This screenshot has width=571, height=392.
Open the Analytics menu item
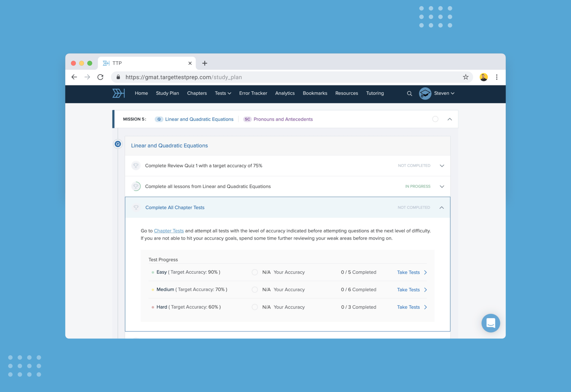point(285,93)
